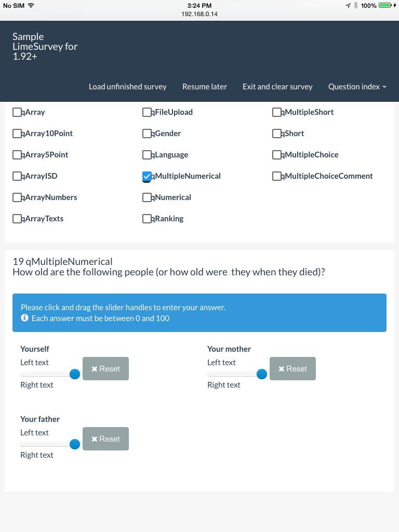Screen dimensions: 399x532
Task: Select the qRanking checkbox
Action: click(x=147, y=219)
